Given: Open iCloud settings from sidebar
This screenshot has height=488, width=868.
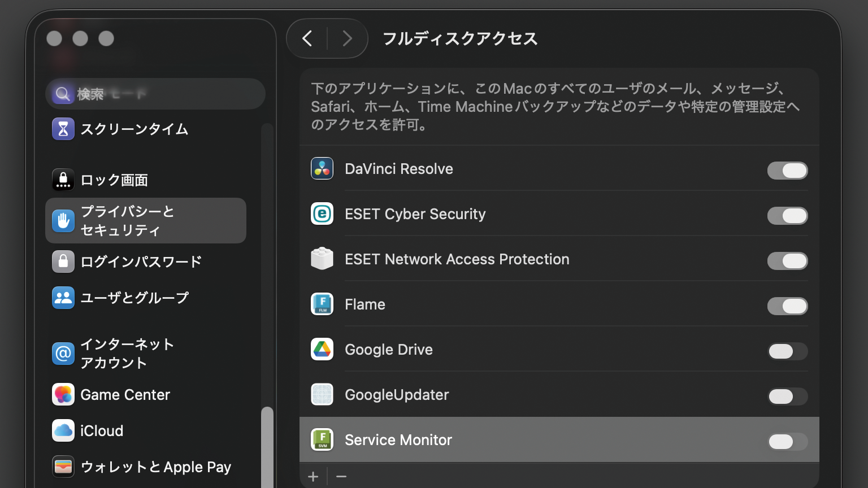Looking at the screenshot, I should click(102, 431).
